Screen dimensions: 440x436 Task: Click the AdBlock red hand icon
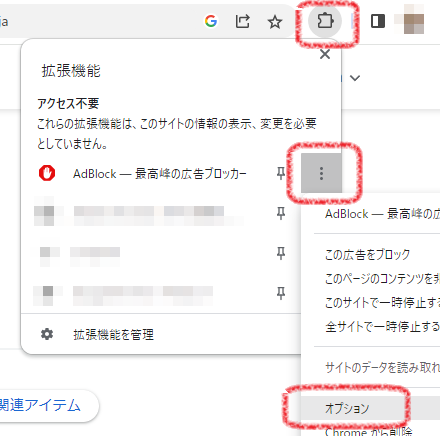(47, 173)
